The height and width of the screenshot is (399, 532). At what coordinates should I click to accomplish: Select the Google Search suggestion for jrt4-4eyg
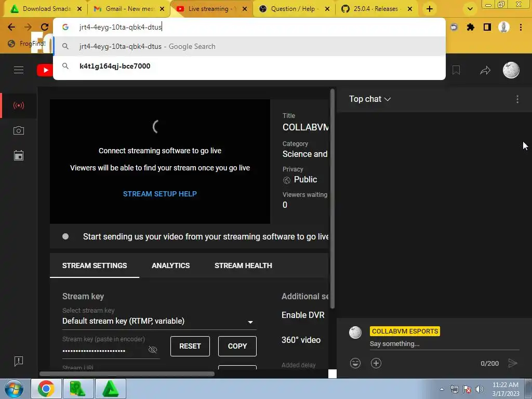click(249, 46)
